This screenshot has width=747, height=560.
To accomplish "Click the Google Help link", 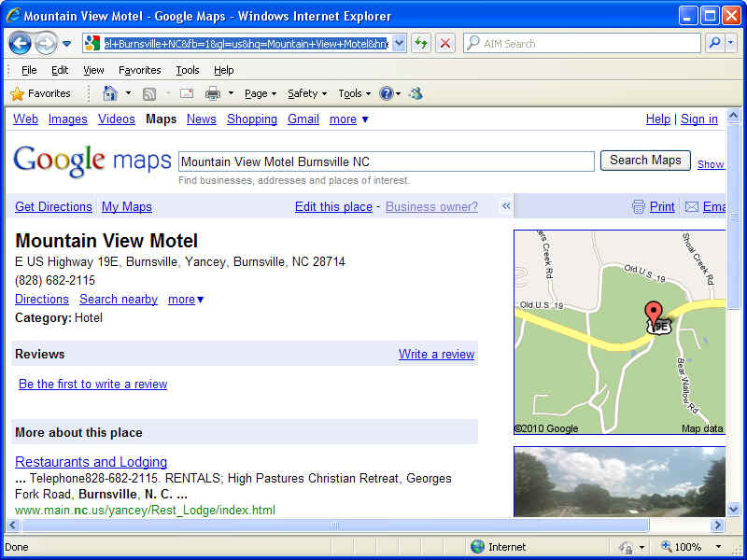I will point(658,119).
